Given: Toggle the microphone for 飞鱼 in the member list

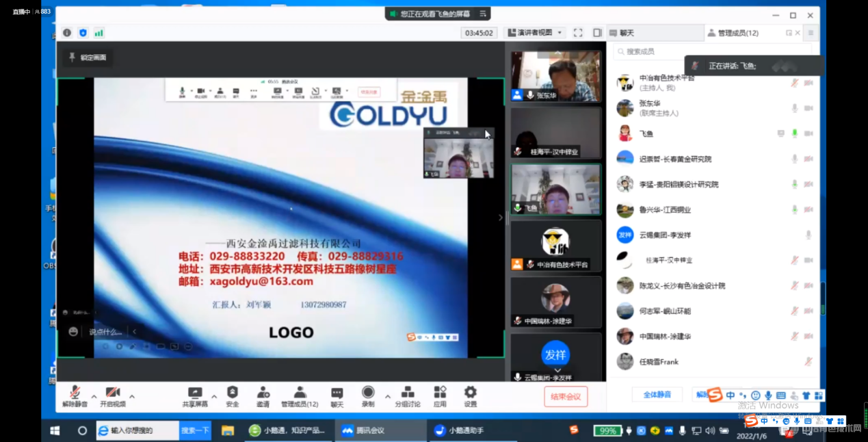Looking at the screenshot, I should coord(794,133).
